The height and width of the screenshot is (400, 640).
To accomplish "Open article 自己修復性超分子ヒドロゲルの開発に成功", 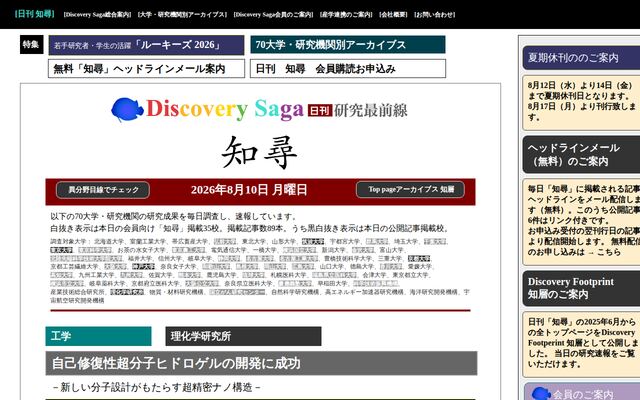I will 261,363.
